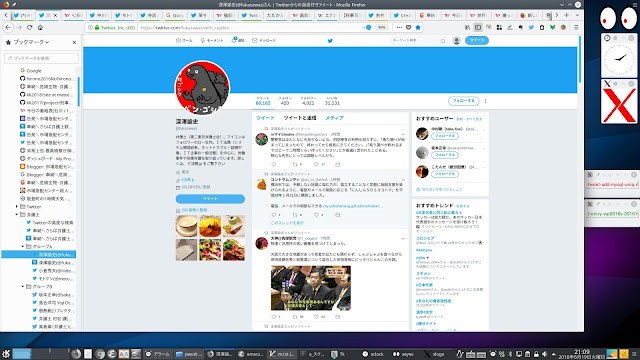View the follower count on the profile stats

pyautogui.click(x=308, y=101)
